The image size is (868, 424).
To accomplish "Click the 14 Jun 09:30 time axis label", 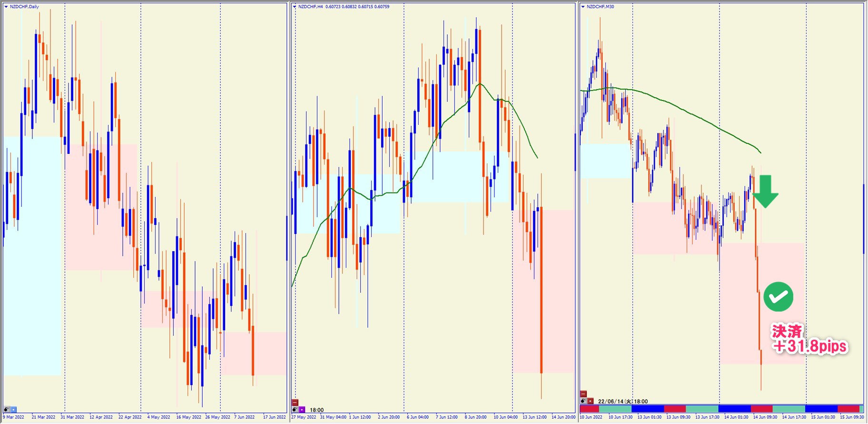I will click(765, 417).
